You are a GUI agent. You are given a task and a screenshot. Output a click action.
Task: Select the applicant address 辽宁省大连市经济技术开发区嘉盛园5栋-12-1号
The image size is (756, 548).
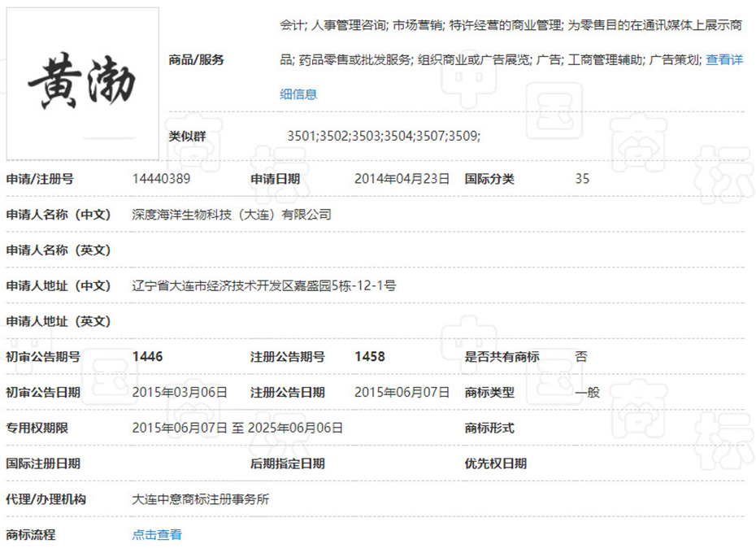coord(264,286)
